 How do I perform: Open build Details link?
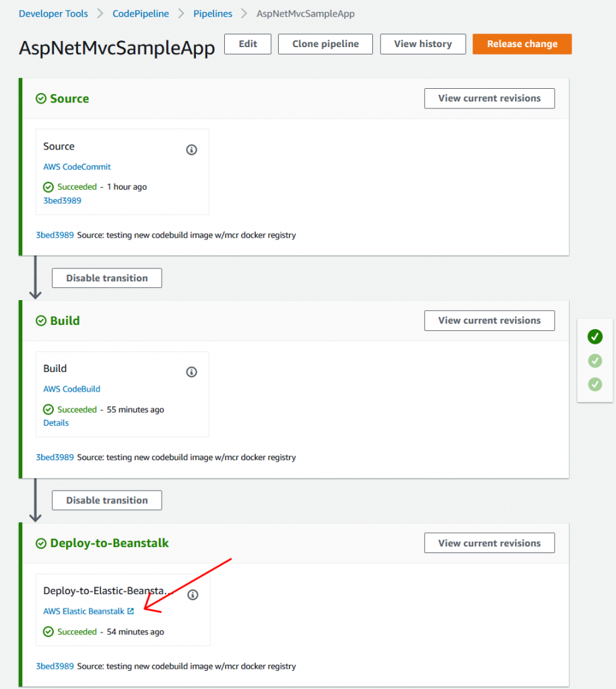click(x=56, y=423)
